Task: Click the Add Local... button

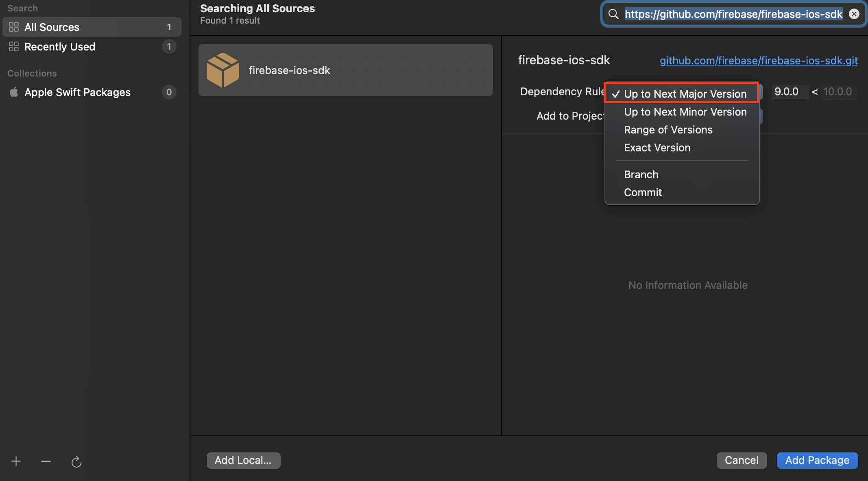Action: coord(243,460)
